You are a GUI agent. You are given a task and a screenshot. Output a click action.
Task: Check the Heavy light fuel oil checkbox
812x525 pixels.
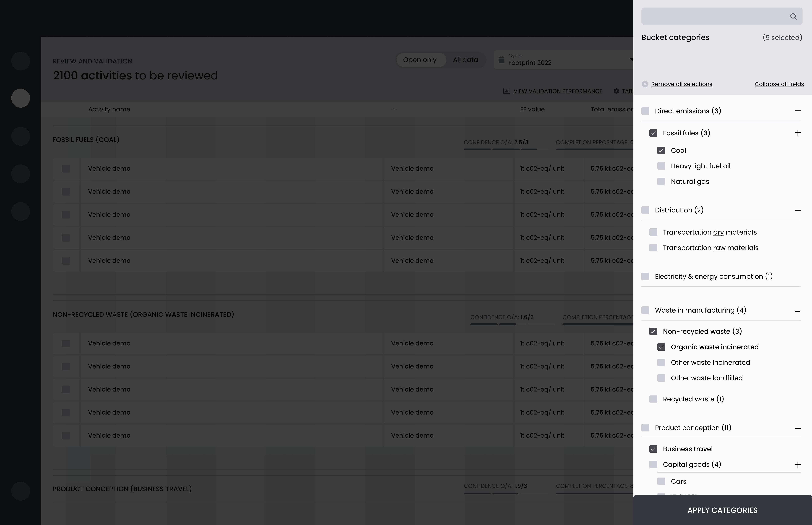point(661,166)
